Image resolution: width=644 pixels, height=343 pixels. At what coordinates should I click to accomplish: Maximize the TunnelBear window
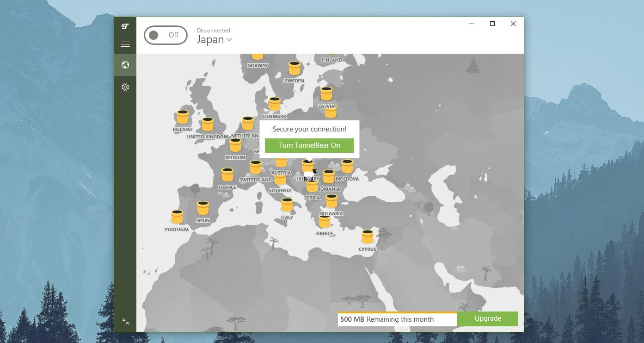pos(492,24)
